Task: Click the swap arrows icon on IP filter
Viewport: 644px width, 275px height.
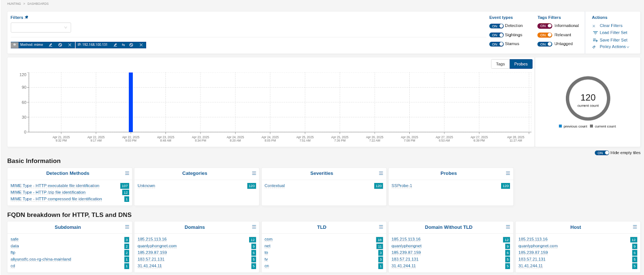Action: point(123,45)
